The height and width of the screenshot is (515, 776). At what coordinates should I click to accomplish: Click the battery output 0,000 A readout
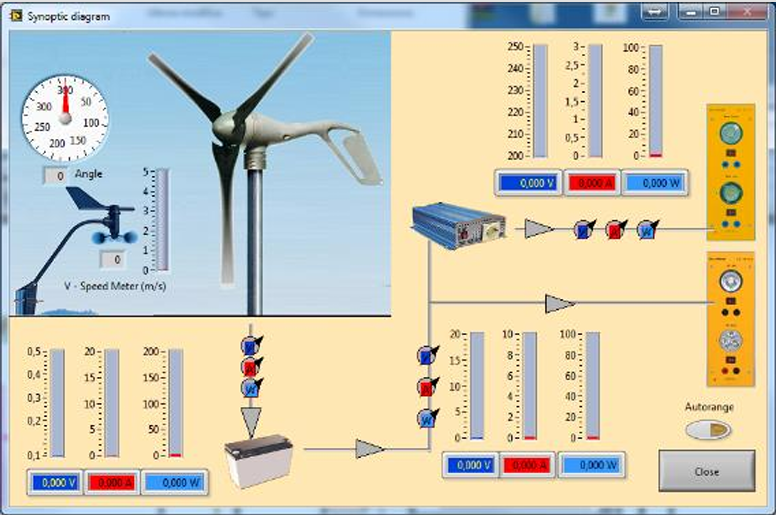coord(527,465)
